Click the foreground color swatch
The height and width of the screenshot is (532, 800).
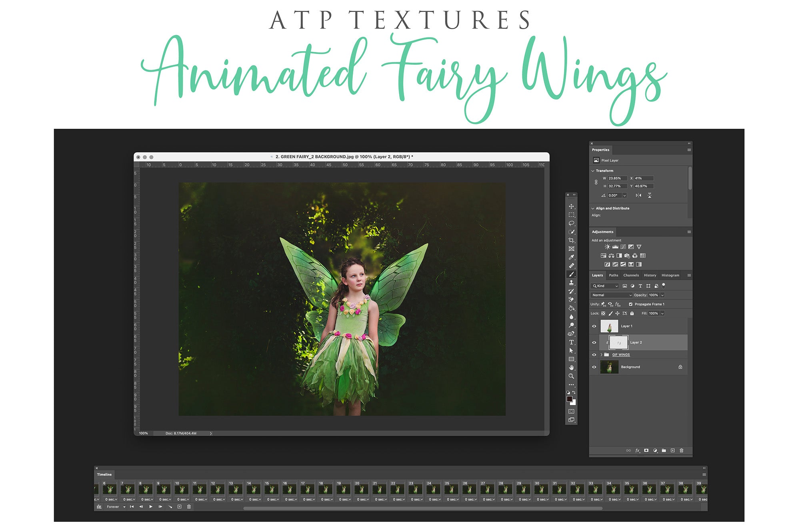pos(569,399)
